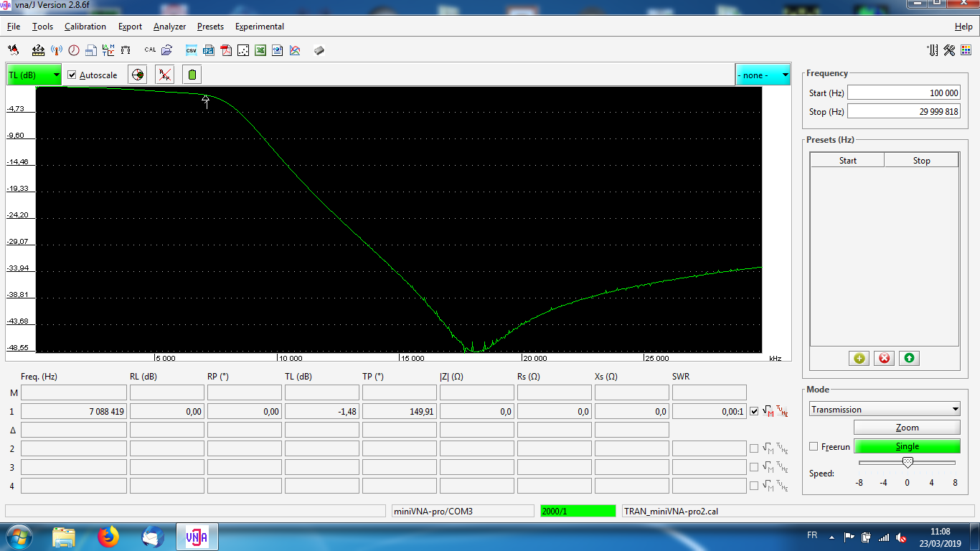
Task: Click the CAL calibration icon
Action: pyautogui.click(x=150, y=50)
